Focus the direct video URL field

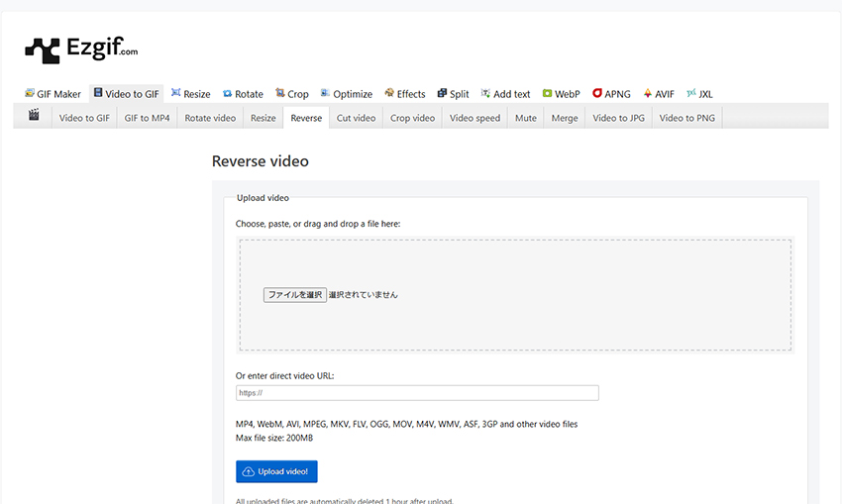coord(417,393)
